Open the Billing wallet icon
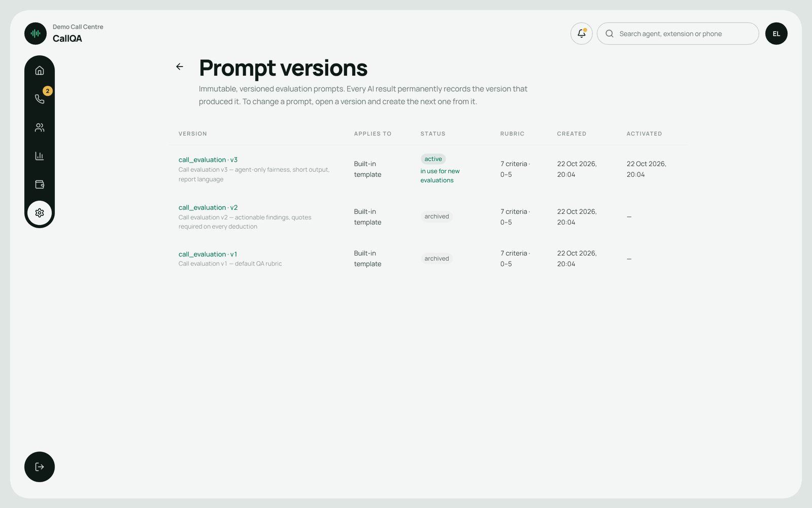This screenshot has height=508, width=812. [x=40, y=184]
